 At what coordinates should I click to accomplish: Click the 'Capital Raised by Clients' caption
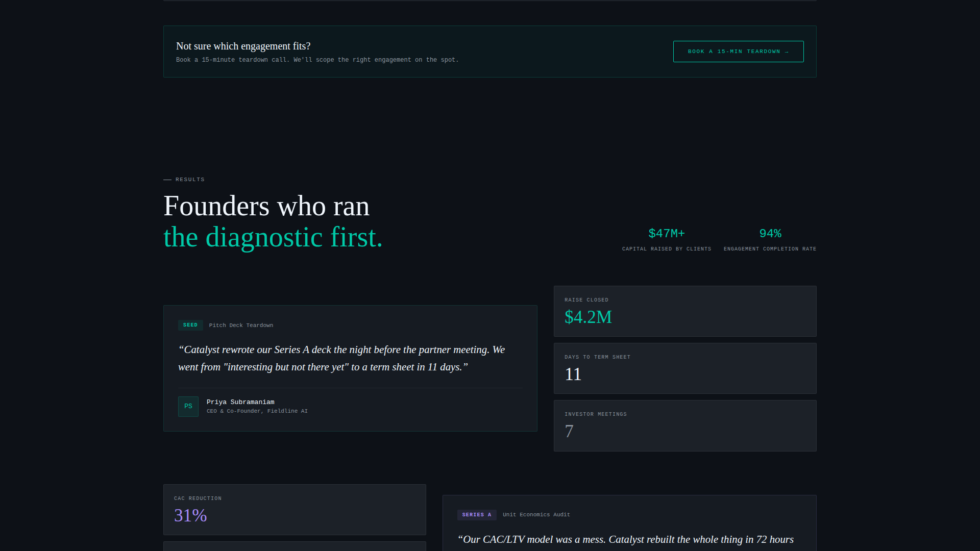coord(667,249)
